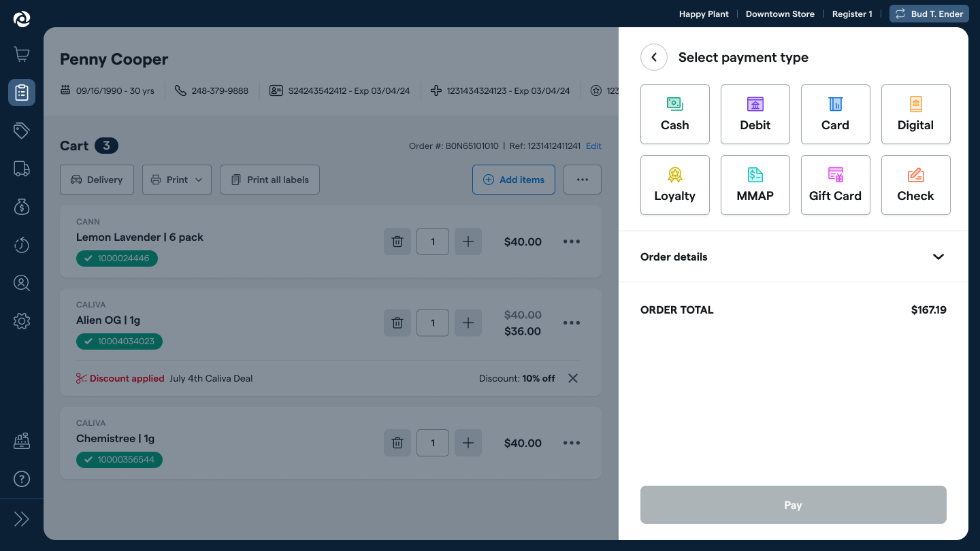Click Register 1 in top bar
This screenshot has height=551, width=980.
click(852, 14)
